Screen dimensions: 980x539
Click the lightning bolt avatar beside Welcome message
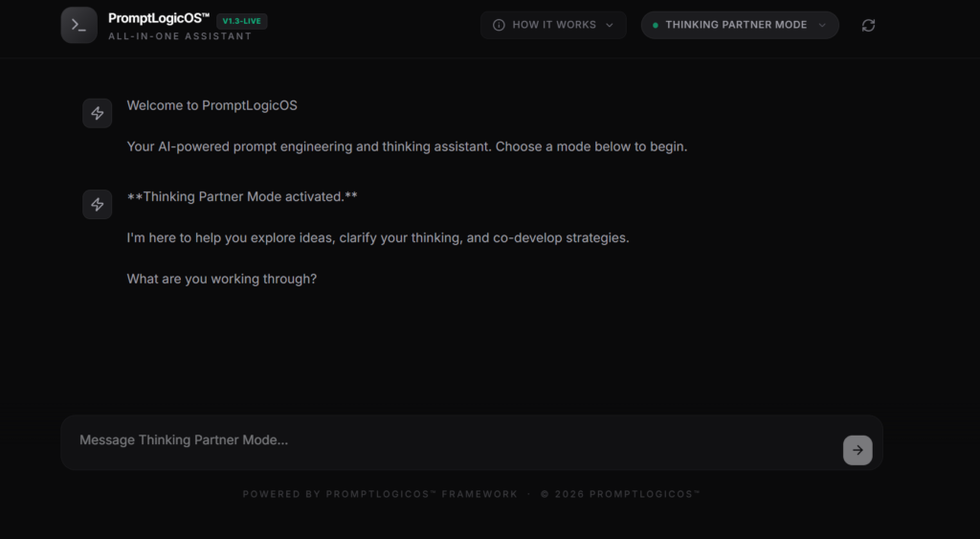[x=98, y=113]
